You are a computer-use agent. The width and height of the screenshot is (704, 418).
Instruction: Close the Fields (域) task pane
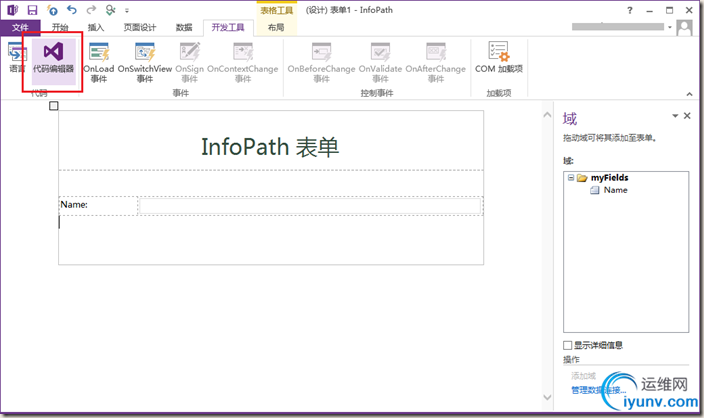[x=687, y=116]
